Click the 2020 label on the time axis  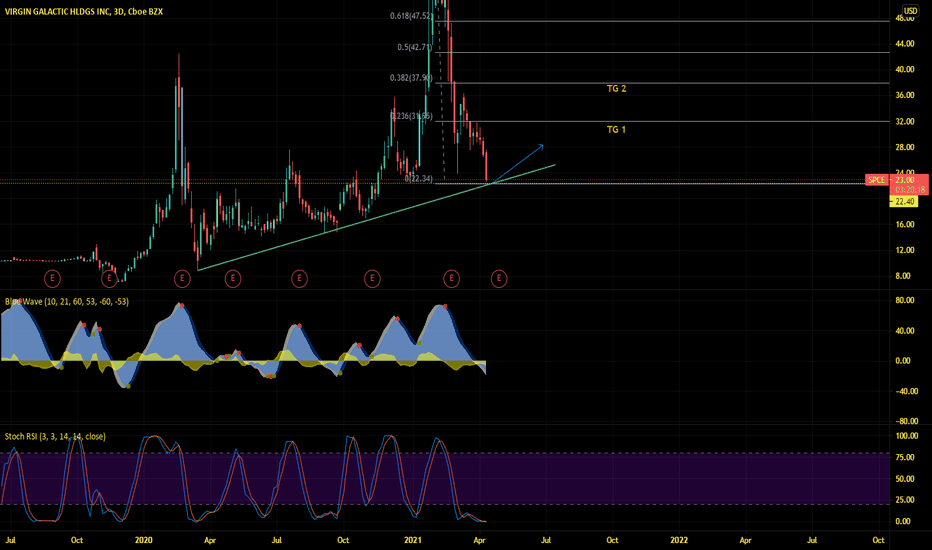point(143,540)
